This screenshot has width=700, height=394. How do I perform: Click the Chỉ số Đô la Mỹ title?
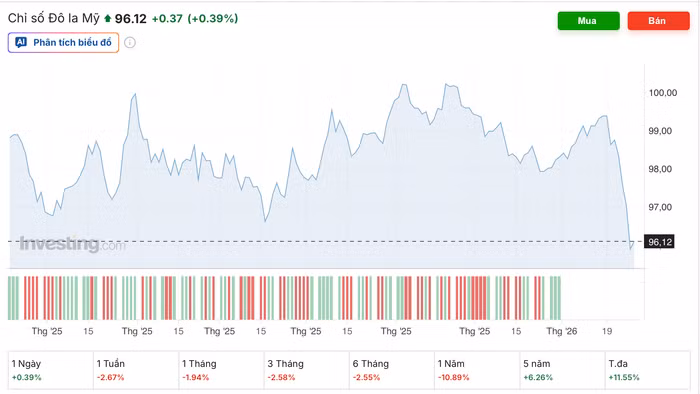pos(54,18)
